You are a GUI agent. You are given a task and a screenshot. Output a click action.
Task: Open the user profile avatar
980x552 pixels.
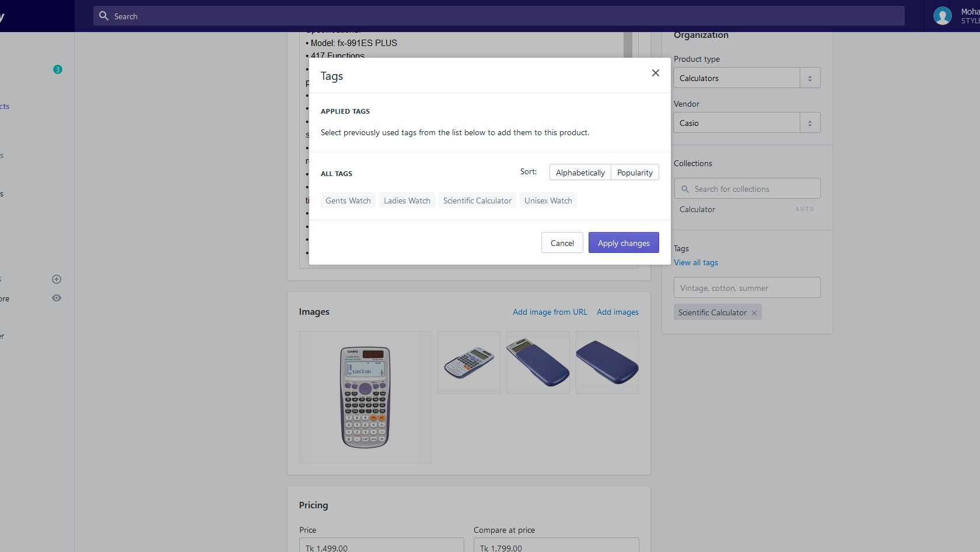(x=942, y=16)
